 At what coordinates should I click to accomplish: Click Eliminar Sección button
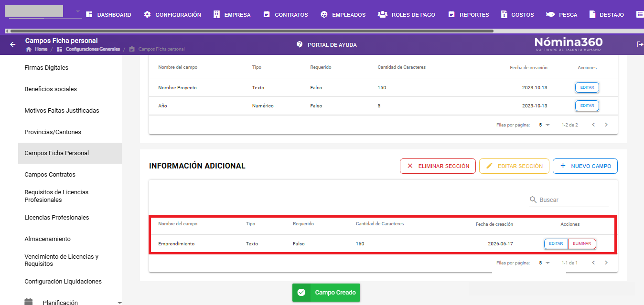pos(438,166)
